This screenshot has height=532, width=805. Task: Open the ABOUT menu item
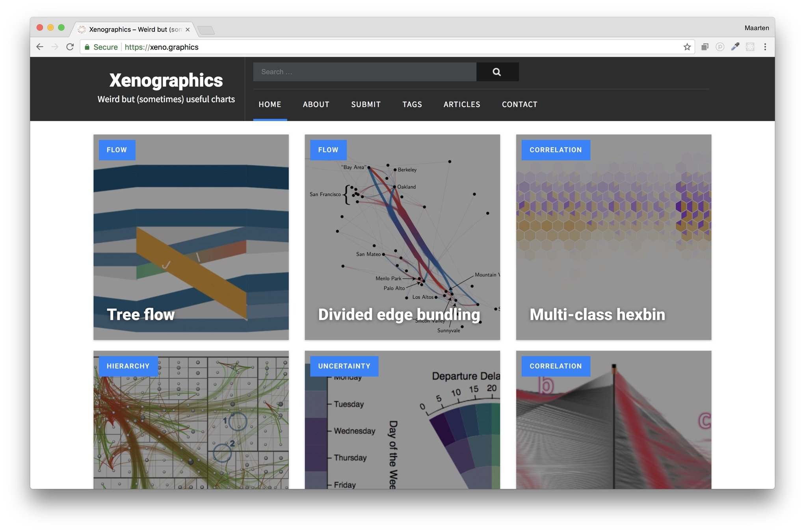click(316, 104)
